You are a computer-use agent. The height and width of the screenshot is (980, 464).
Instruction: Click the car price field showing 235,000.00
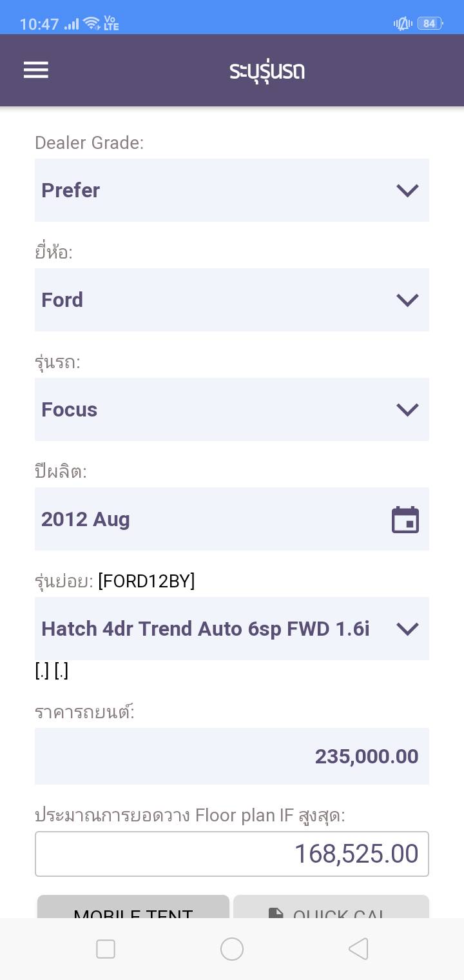coord(232,756)
